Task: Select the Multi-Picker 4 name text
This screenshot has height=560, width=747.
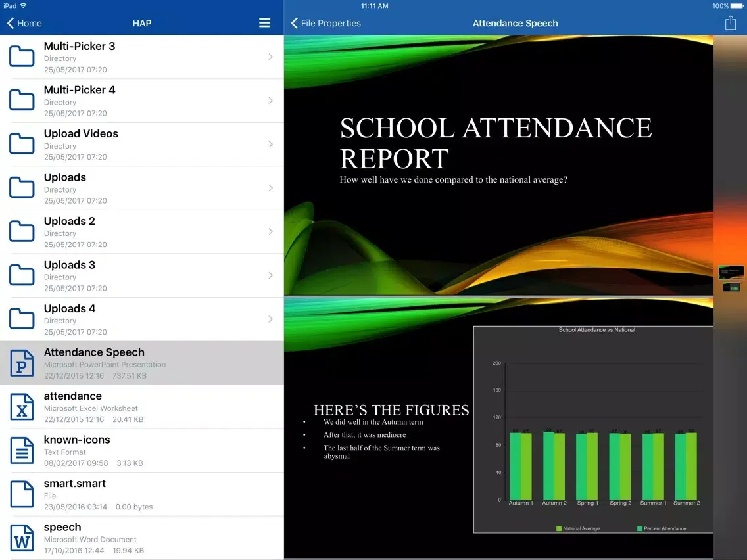Action: (x=80, y=90)
